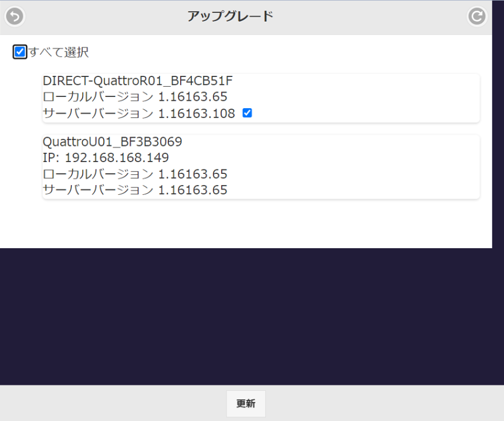Click the back arrow icon
The height and width of the screenshot is (421, 504).
coord(15,16)
